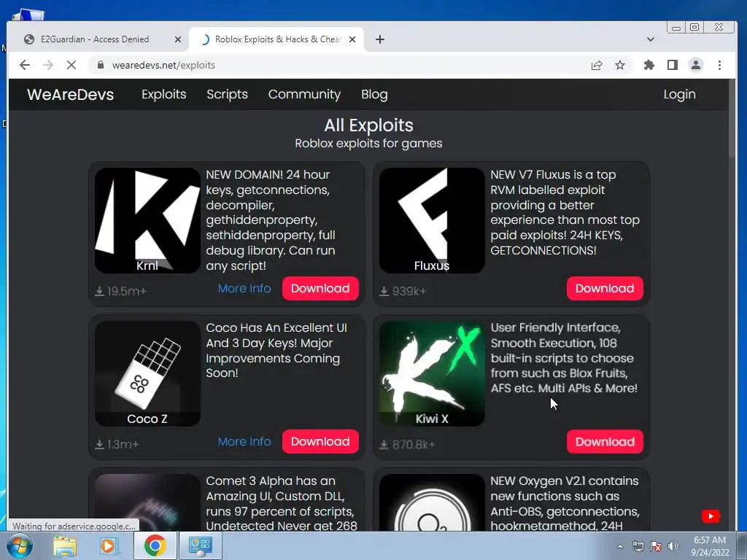
Task: Close the E2Guardian Access Denied tab
Action: tap(178, 39)
